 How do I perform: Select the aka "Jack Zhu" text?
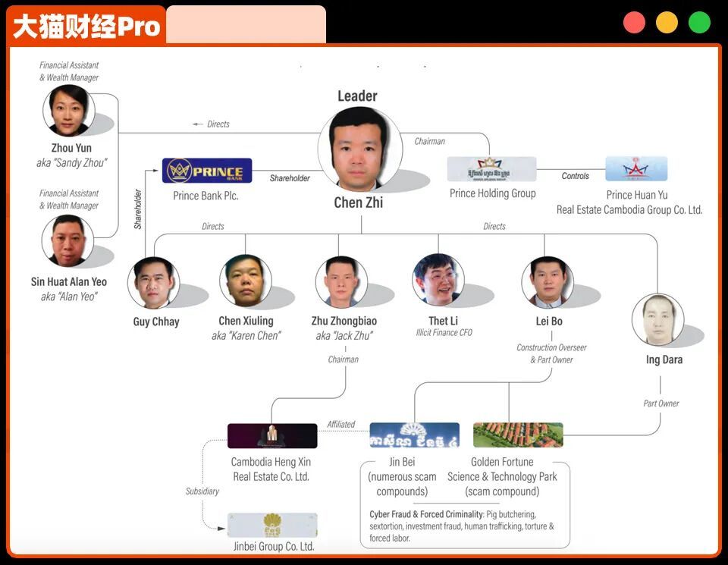coord(344,335)
